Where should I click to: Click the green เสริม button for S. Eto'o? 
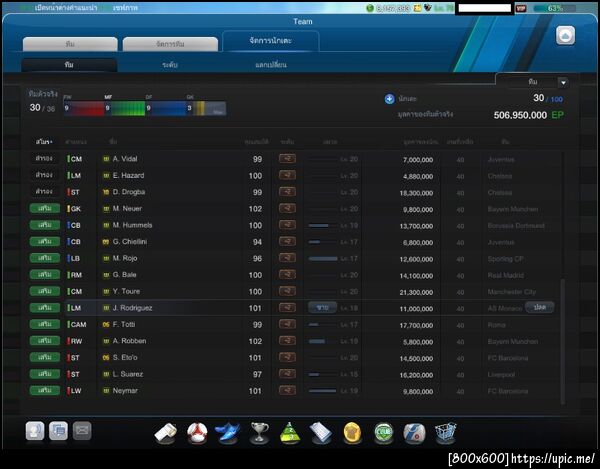[x=45, y=357]
